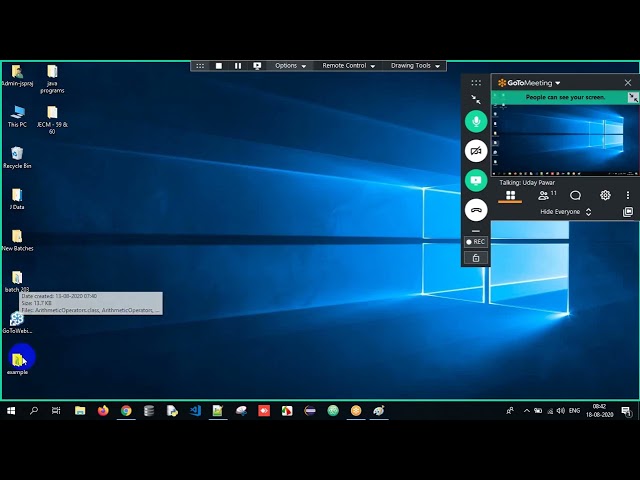Open the attendees list showing 11 people
This screenshot has height=480, width=640.
pos(547,196)
